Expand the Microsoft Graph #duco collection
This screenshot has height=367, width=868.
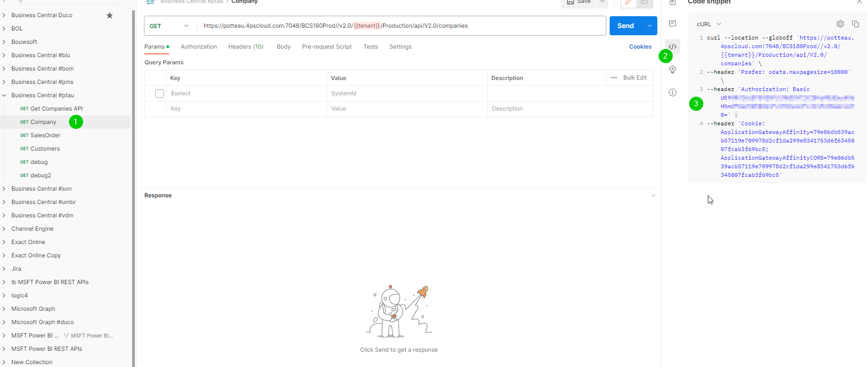(x=4, y=322)
